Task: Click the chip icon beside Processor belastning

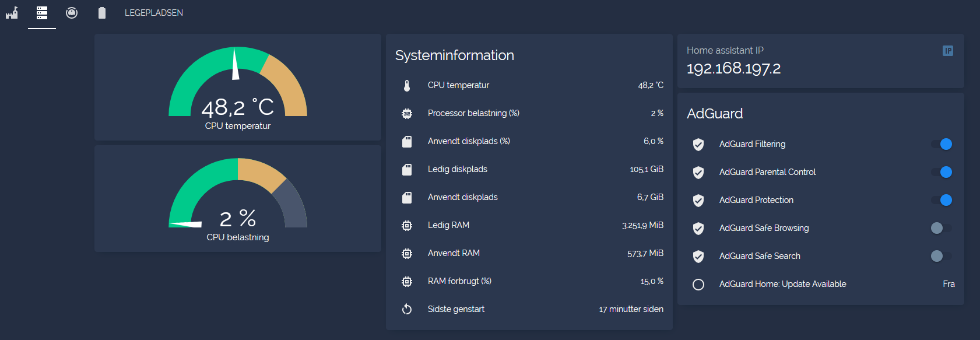Action: (407, 113)
